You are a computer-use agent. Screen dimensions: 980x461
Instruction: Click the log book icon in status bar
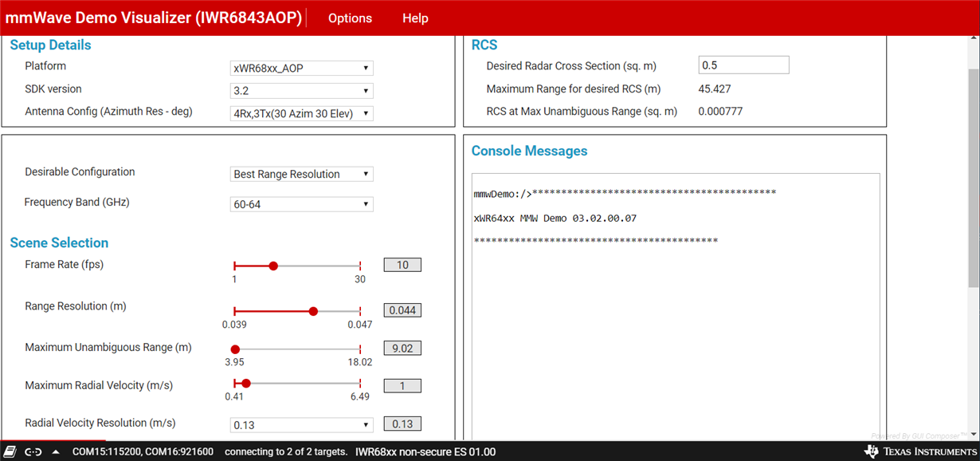tap(11, 451)
